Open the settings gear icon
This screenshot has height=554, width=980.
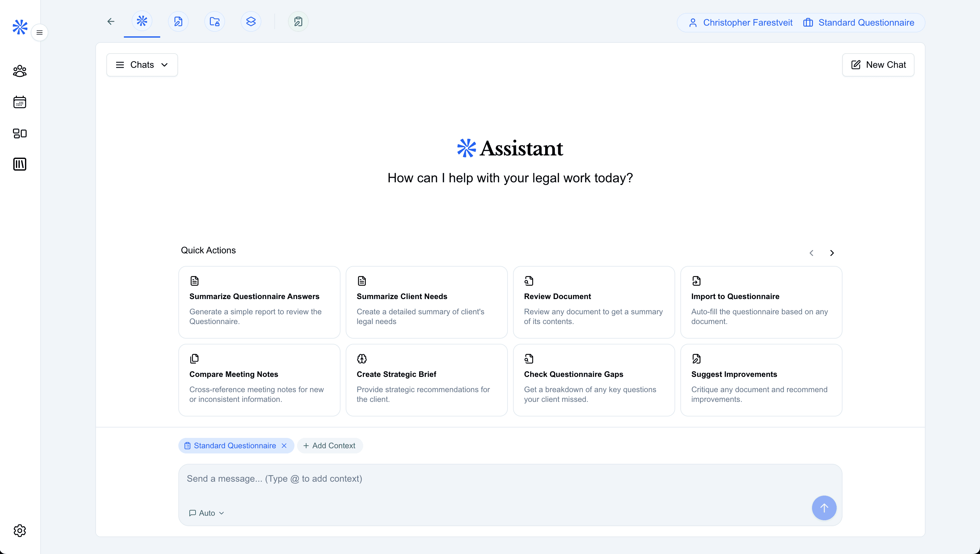pos(19,530)
